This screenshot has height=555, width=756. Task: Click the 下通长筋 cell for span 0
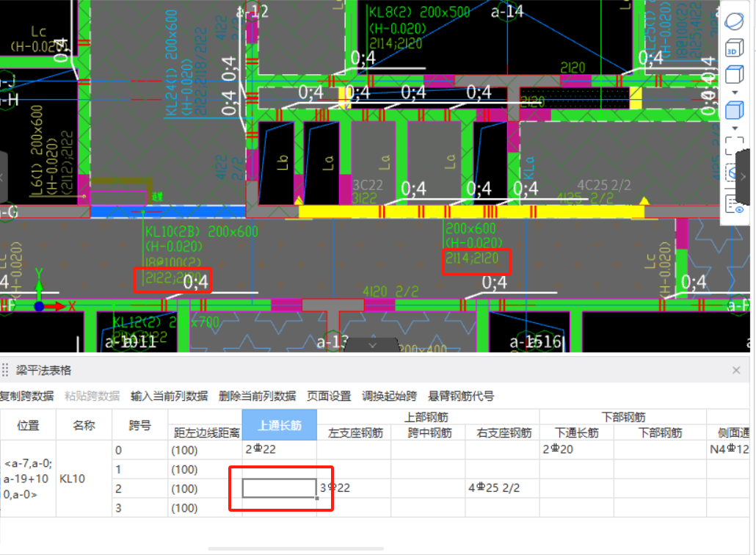pyautogui.click(x=577, y=449)
